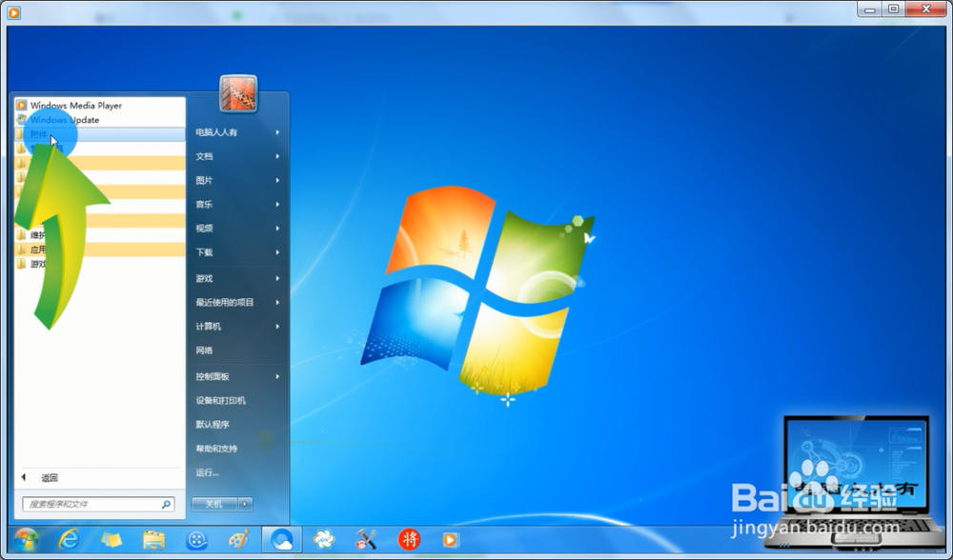Expand the 计算机 submenu arrow
Image resolution: width=953 pixels, height=560 pixels.
click(x=277, y=326)
